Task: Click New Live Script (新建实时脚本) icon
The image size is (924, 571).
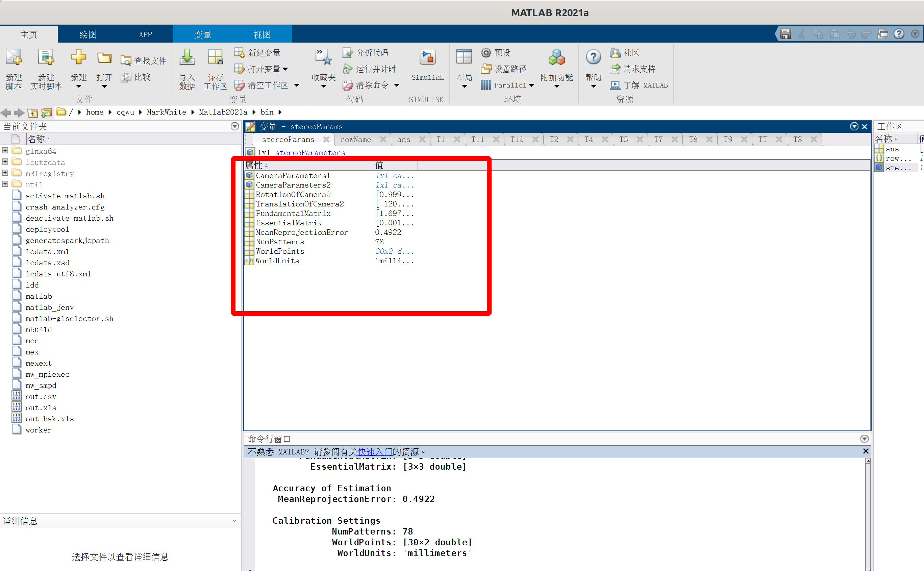Action: click(x=46, y=57)
